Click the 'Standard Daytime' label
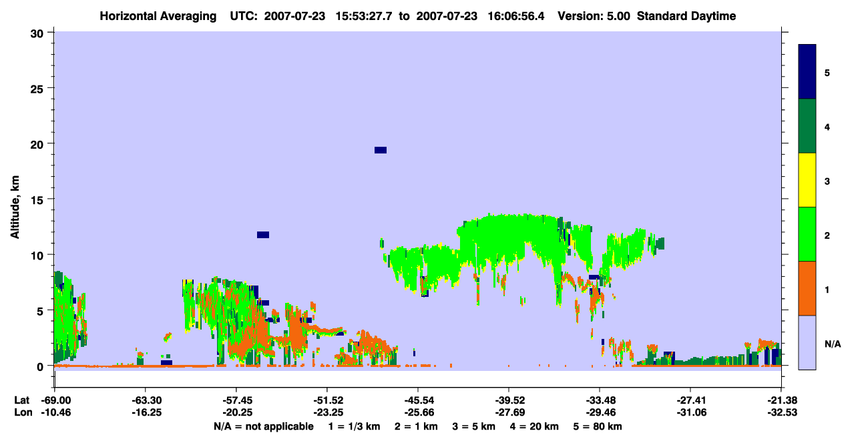Screen dimensions: 868x445 click(x=686, y=16)
